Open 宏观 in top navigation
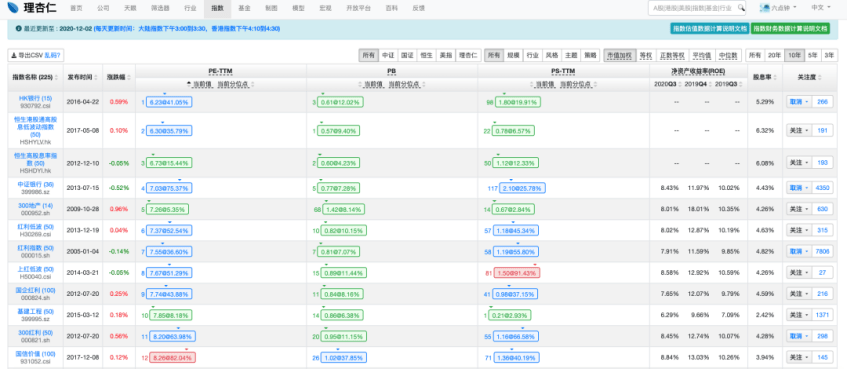The height and width of the screenshot is (369, 847). pos(325,8)
